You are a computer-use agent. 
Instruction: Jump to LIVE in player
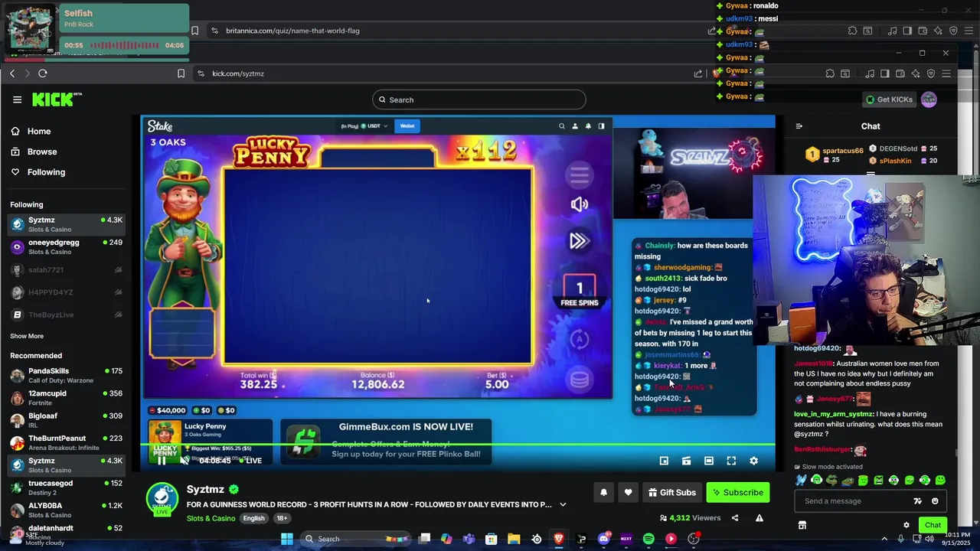click(250, 461)
